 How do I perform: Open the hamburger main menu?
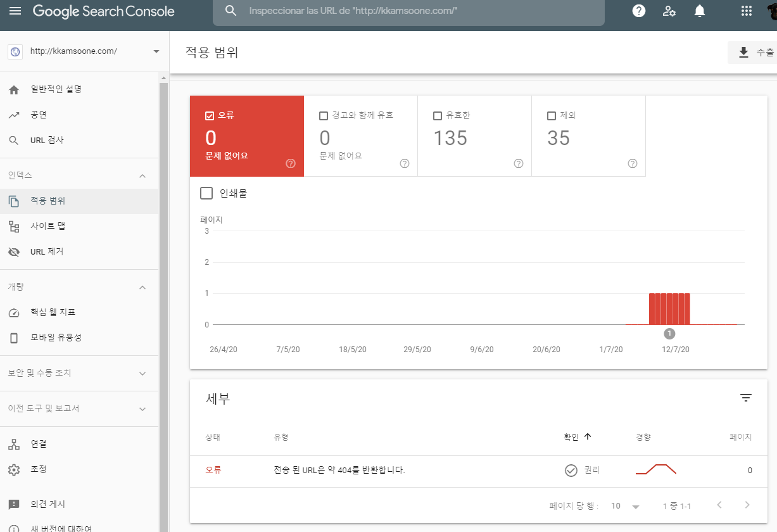coord(15,11)
